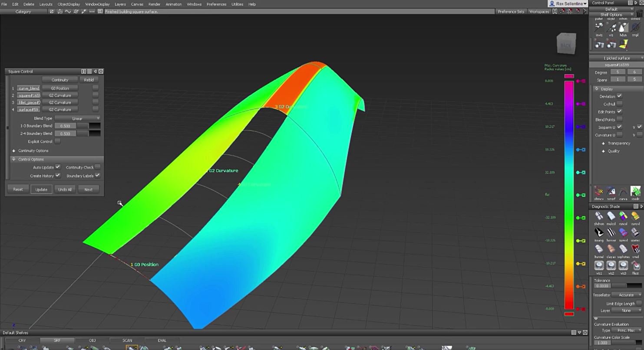Enable Continuity Check checkbox
This screenshot has height=350, width=644.
tap(97, 167)
